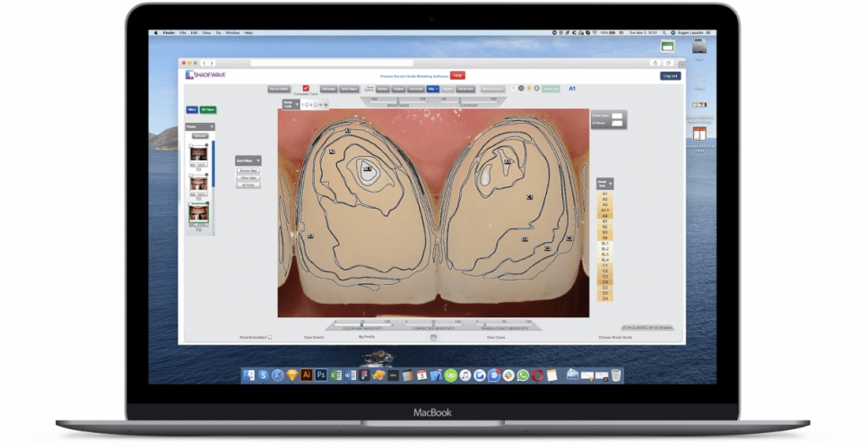Click the blue Menu button

192,109
